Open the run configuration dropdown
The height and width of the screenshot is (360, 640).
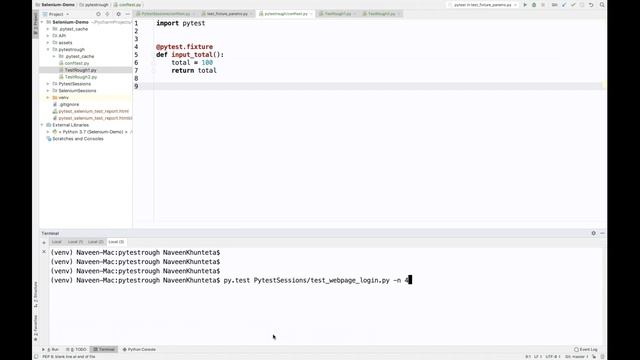[483, 5]
